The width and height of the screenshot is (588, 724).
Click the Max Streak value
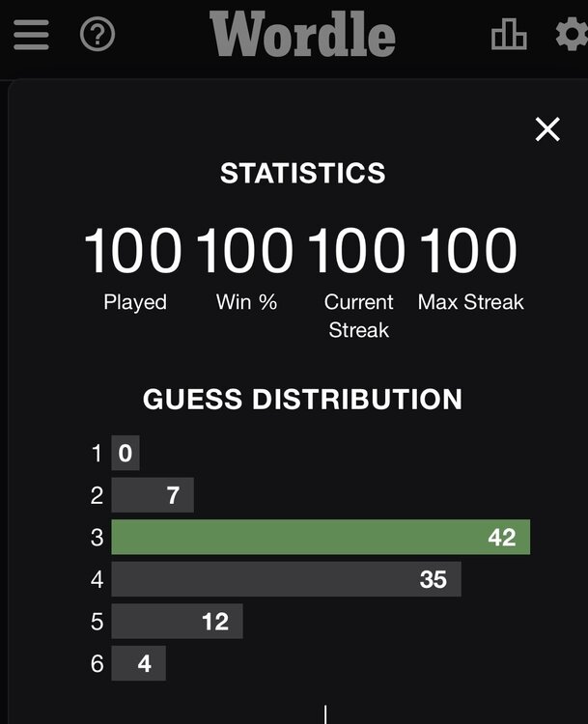[469, 251]
